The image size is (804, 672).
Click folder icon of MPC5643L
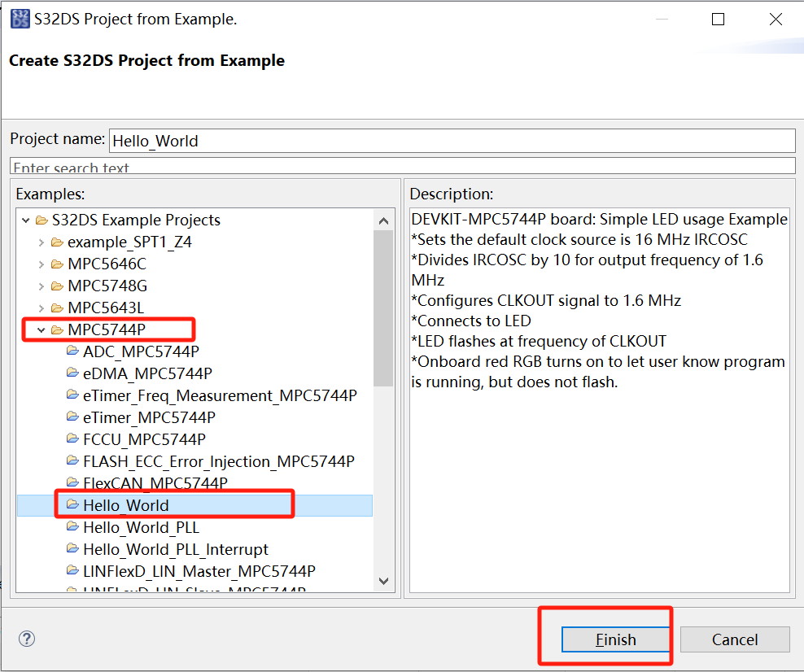(57, 308)
